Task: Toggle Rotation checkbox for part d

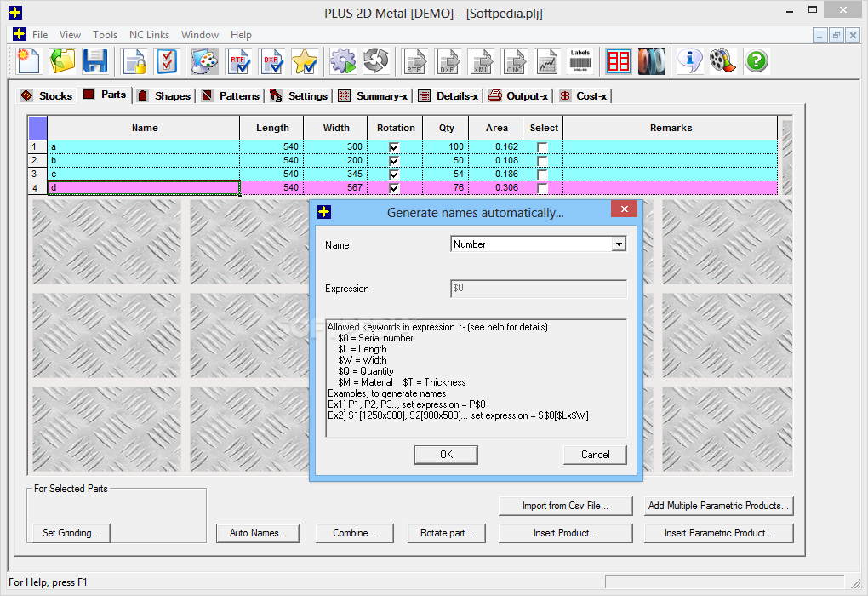Action: coord(394,188)
